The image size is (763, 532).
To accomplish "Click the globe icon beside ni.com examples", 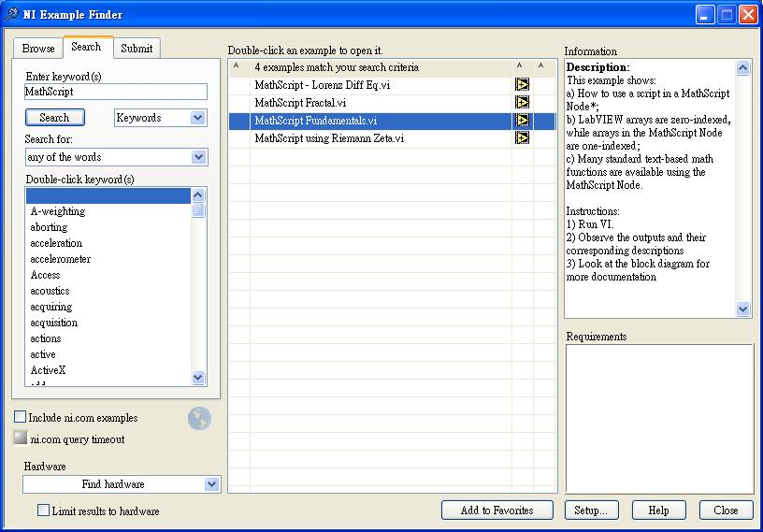I will coord(199,419).
